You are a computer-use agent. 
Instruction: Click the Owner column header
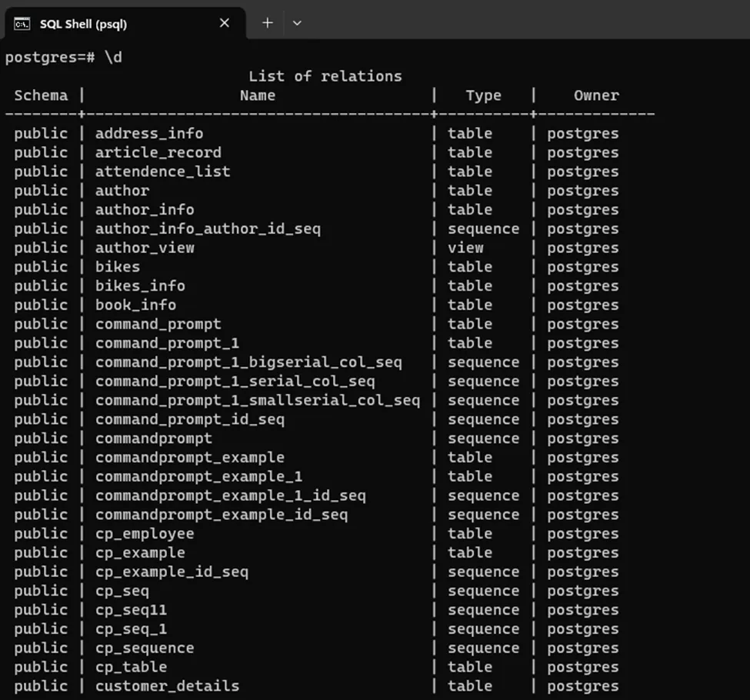point(596,95)
